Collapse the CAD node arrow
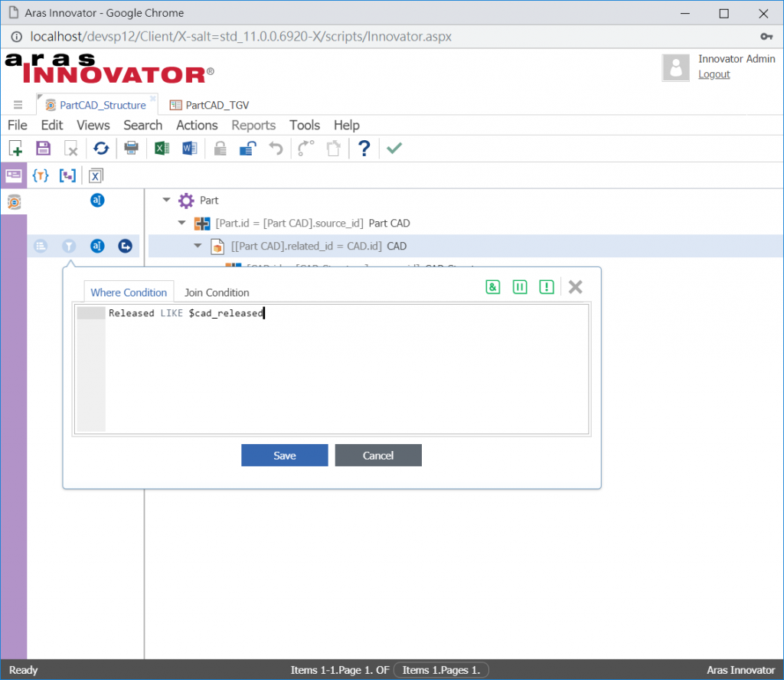The image size is (784, 680). (198, 246)
